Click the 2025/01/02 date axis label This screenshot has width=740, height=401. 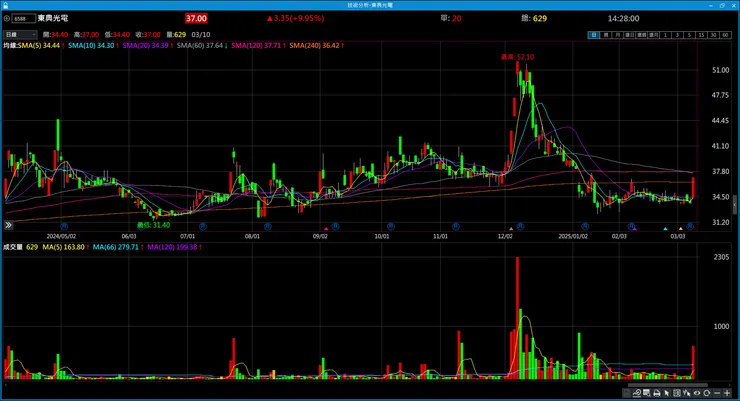(x=573, y=236)
